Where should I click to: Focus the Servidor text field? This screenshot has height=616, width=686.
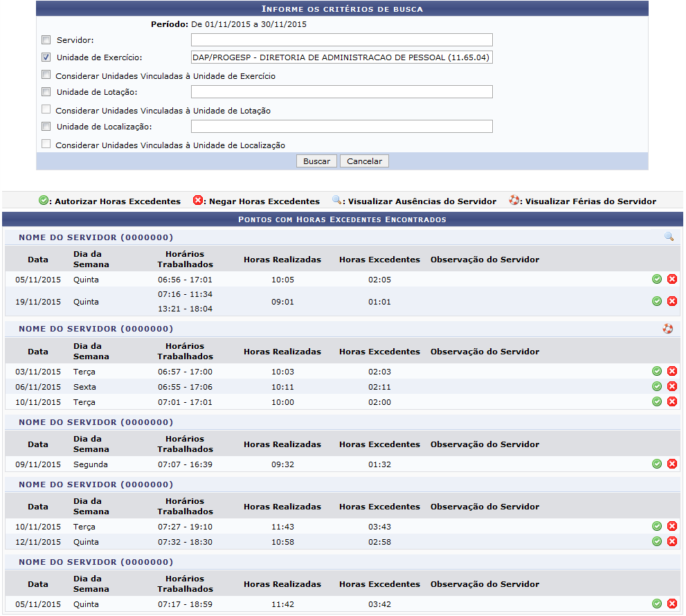click(341, 40)
